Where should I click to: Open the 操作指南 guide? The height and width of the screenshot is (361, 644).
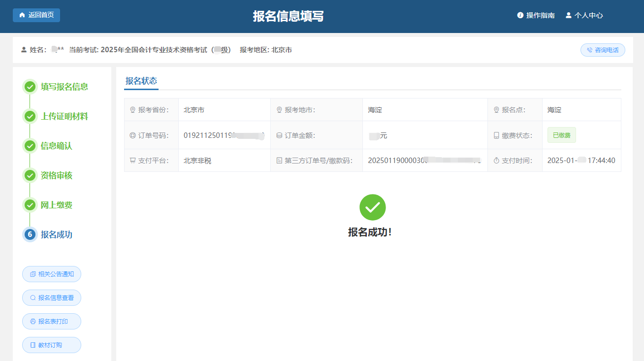pos(536,15)
